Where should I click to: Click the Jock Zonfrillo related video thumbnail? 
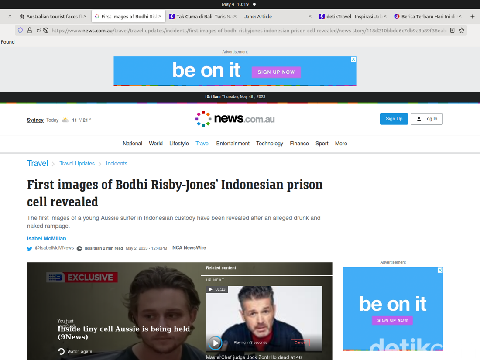pos(264,318)
